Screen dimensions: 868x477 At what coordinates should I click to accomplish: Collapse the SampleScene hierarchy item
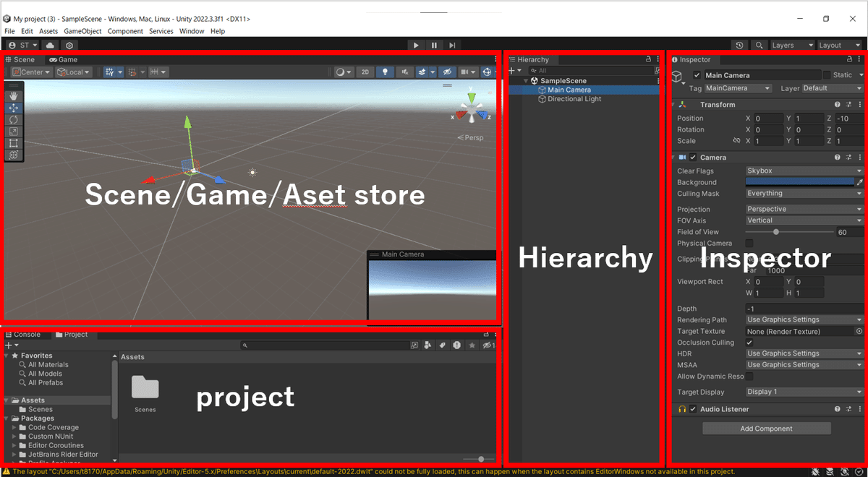pos(524,80)
